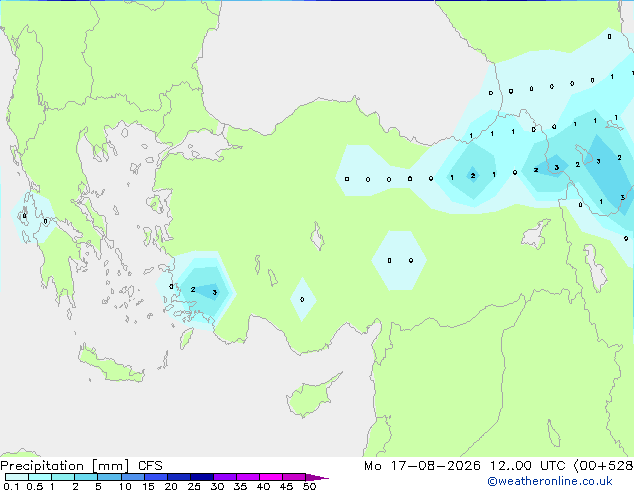The image size is (634, 490).
Task: Click the 'CFS' model label
Action: coord(150,466)
